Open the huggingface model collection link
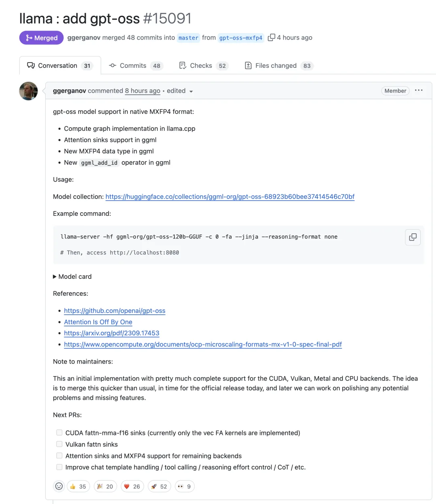 click(230, 197)
